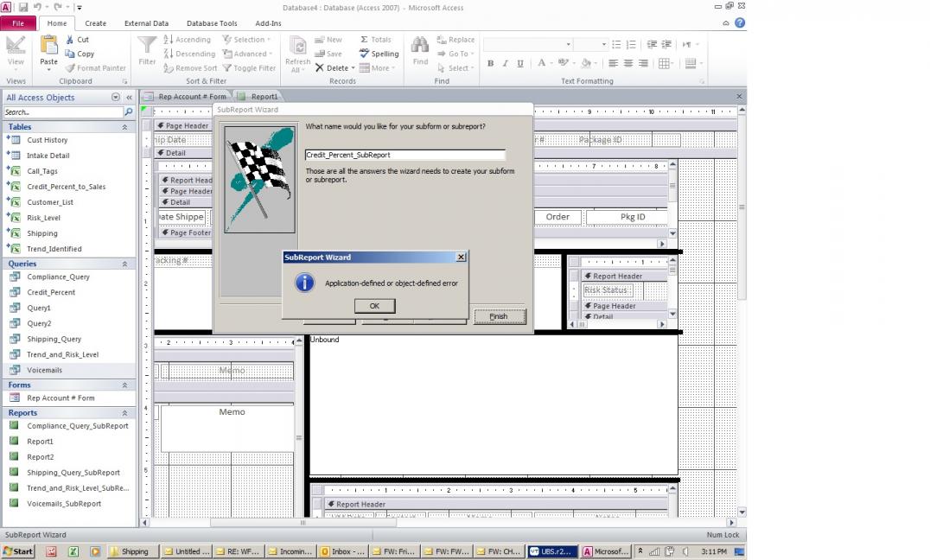Open the Inbox taskbar item

click(x=343, y=551)
